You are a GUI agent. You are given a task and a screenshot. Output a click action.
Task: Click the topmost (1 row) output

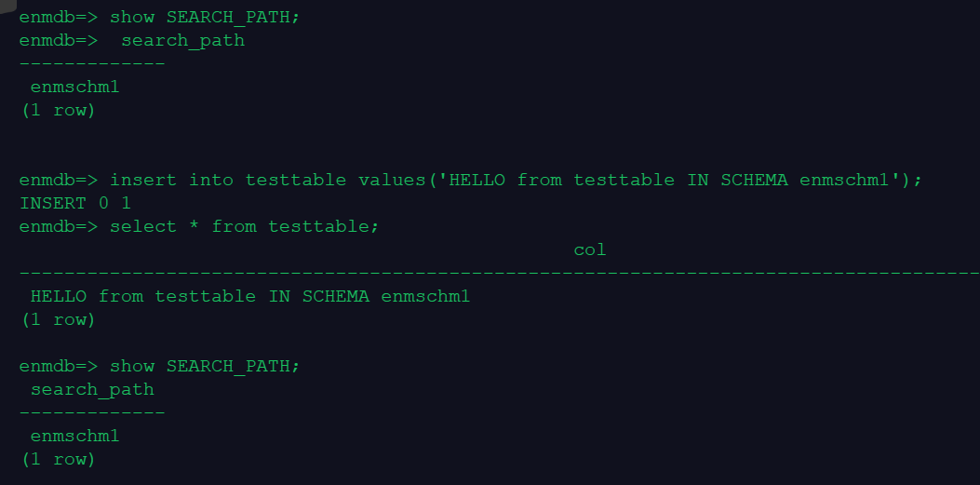click(x=58, y=110)
